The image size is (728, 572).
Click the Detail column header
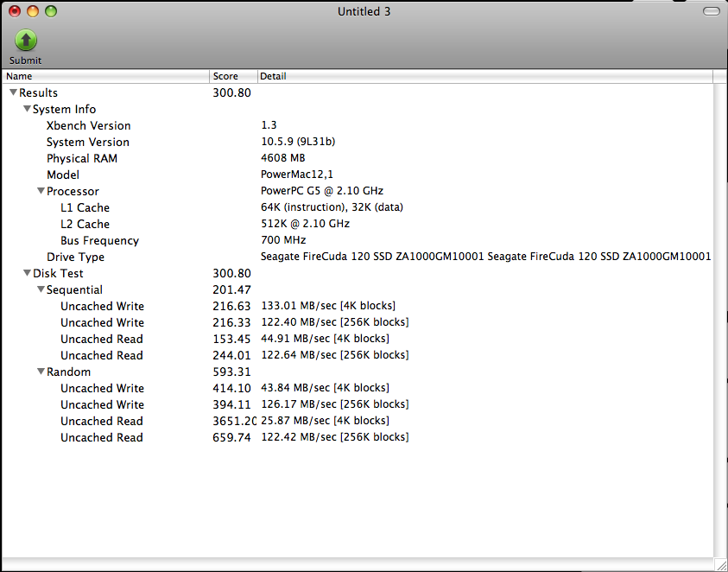coord(485,76)
